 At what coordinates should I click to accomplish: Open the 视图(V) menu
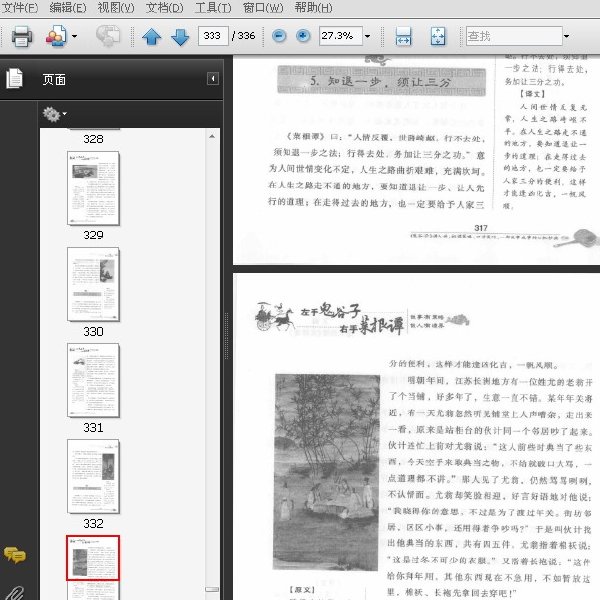pos(116,8)
